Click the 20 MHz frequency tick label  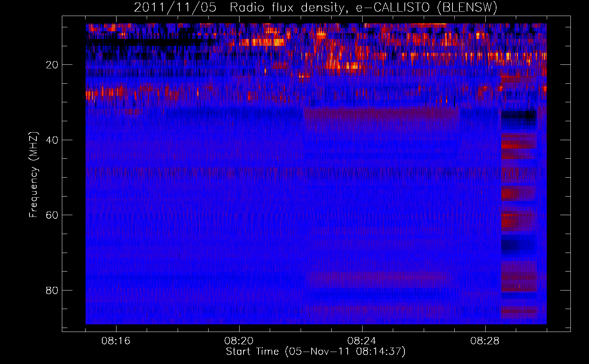coord(52,65)
